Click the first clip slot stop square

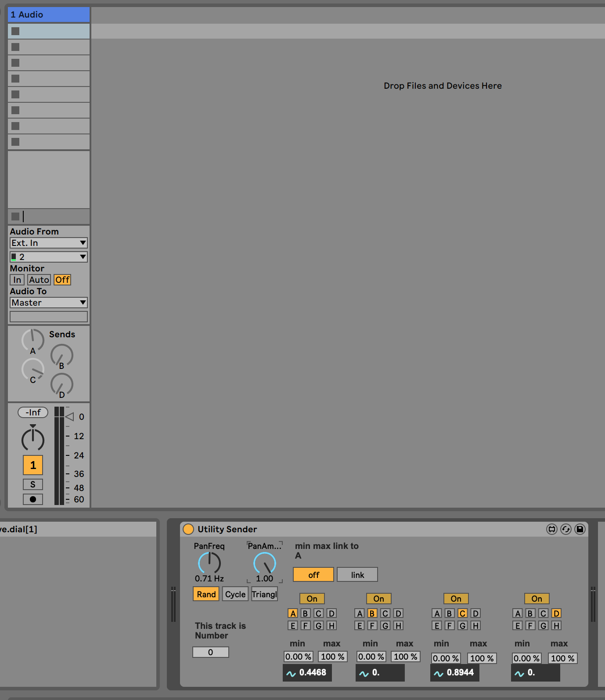click(15, 31)
